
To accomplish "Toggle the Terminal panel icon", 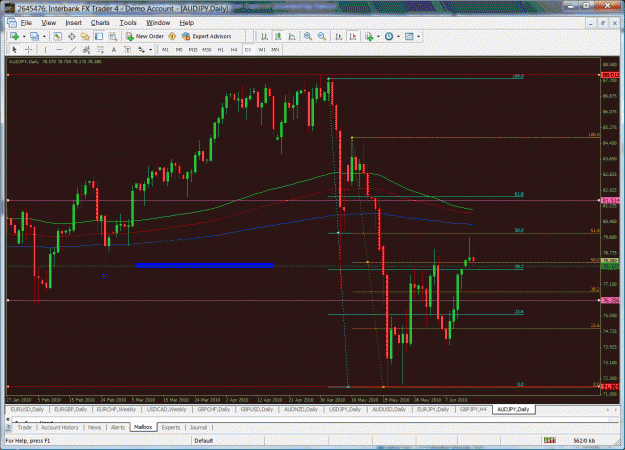I will point(99,36).
